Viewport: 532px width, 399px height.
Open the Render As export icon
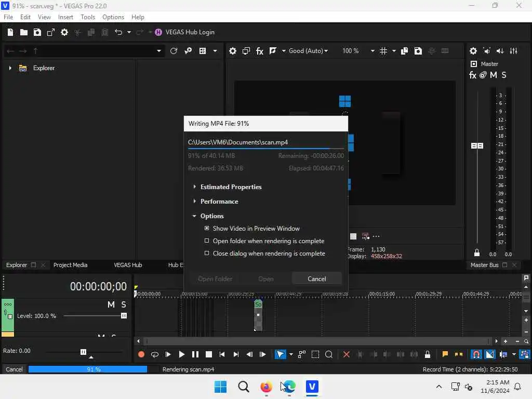pyautogui.click(x=51, y=32)
